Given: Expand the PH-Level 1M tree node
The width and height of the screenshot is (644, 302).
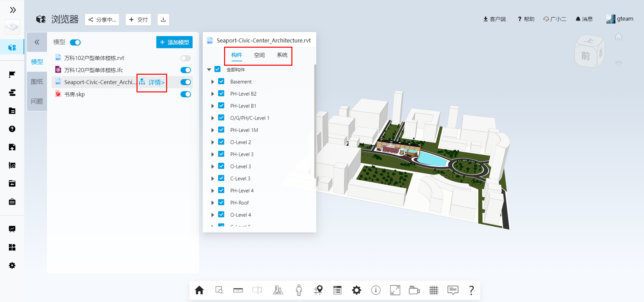Looking at the screenshot, I should tap(213, 130).
